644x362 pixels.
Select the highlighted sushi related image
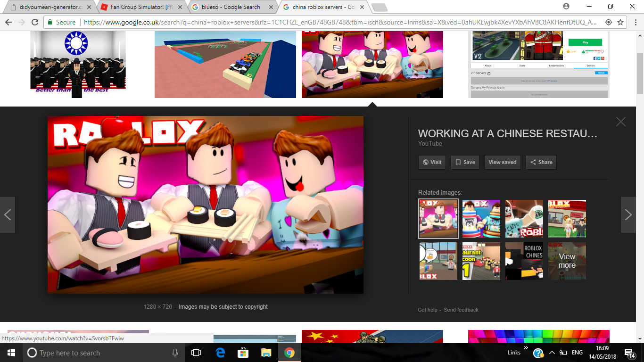click(438, 219)
